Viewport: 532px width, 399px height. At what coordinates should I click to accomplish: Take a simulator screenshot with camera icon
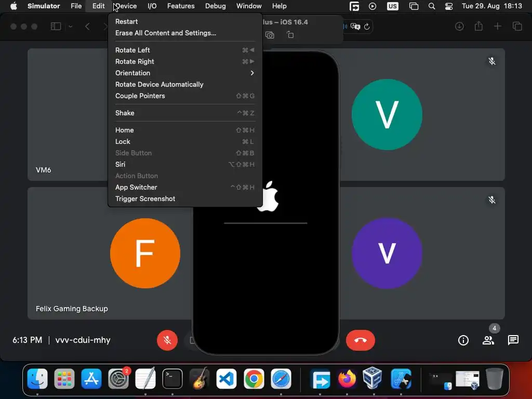pyautogui.click(x=270, y=35)
